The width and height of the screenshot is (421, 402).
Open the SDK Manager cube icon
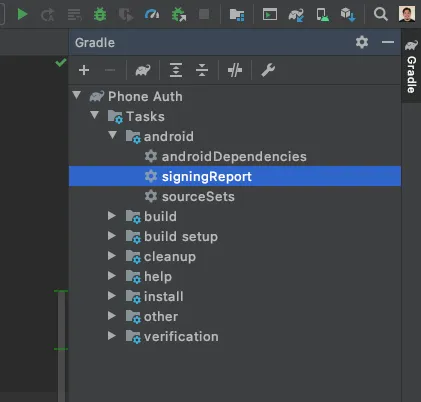tap(348, 15)
